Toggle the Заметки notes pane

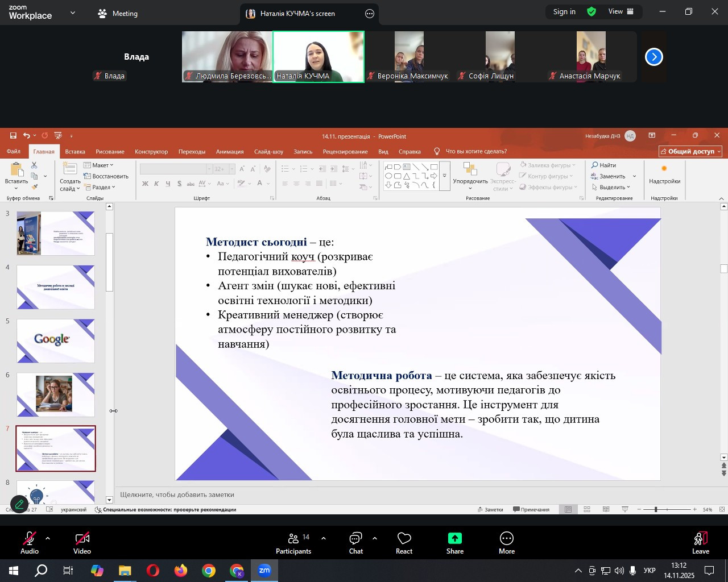(x=490, y=510)
